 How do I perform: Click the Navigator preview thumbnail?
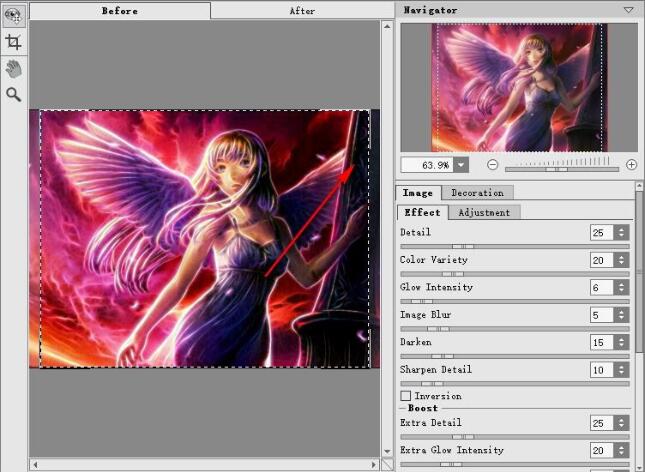click(519, 88)
